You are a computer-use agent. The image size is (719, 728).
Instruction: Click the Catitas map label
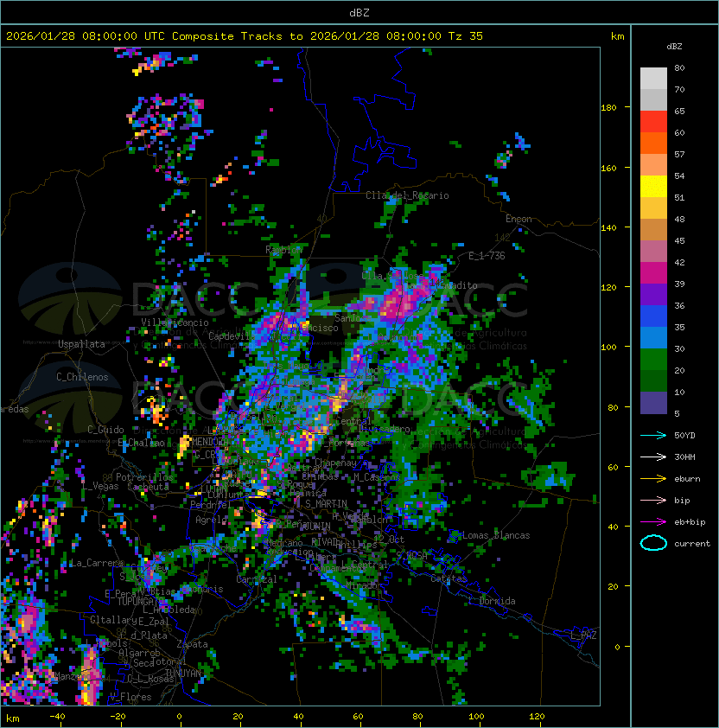pyautogui.click(x=449, y=579)
